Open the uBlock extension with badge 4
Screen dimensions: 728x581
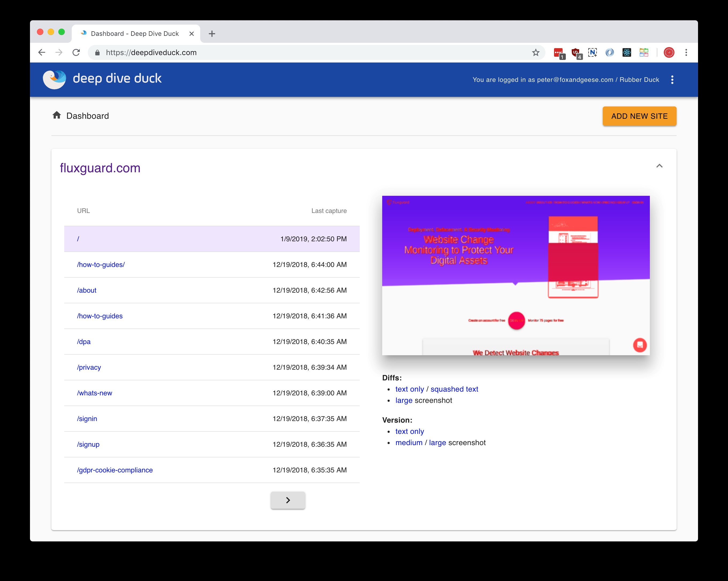577,53
